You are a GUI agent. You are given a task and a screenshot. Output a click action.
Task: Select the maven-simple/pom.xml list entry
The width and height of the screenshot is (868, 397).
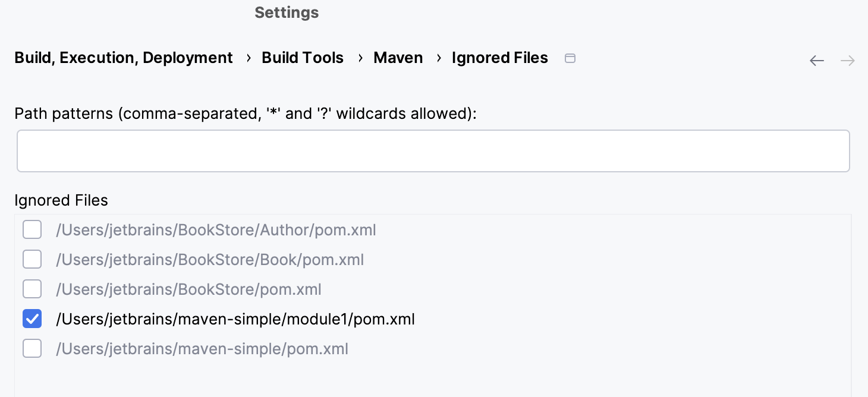(x=202, y=348)
